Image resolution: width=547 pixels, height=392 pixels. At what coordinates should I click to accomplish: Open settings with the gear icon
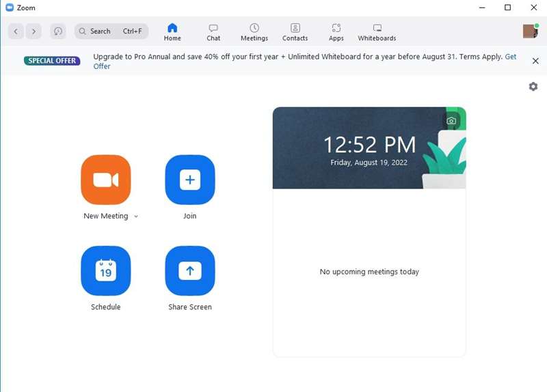(533, 86)
